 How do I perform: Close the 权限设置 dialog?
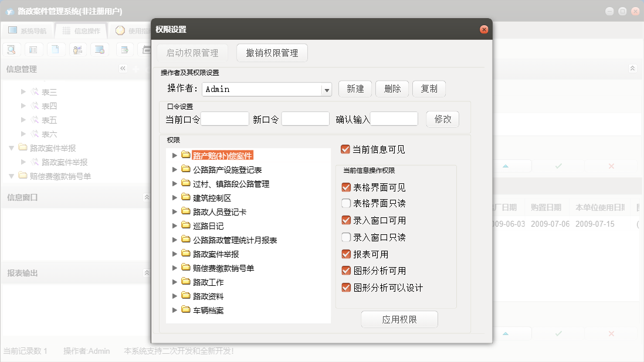(x=484, y=29)
